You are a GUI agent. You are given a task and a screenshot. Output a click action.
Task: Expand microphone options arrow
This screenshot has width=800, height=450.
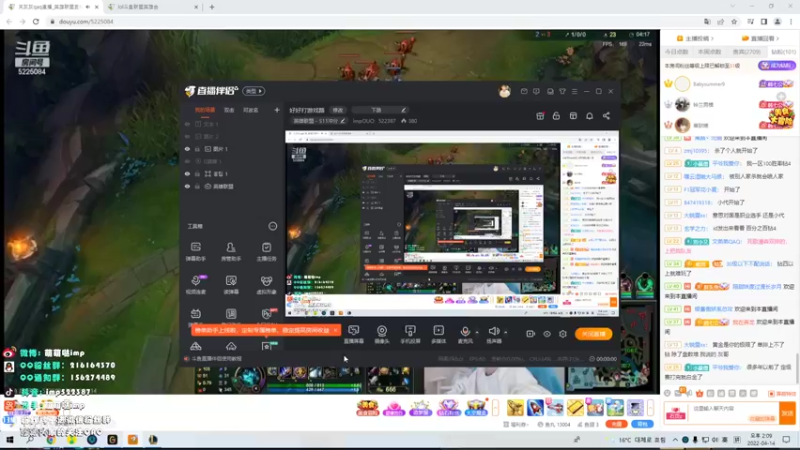(x=477, y=332)
